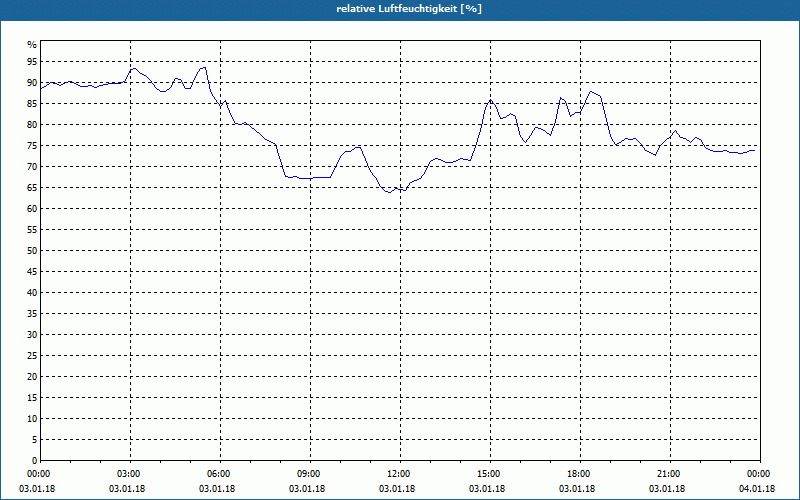Click the 00:00 label dated 03.01.18
Image resolution: width=800 pixels, height=500 pixels.
tap(40, 474)
